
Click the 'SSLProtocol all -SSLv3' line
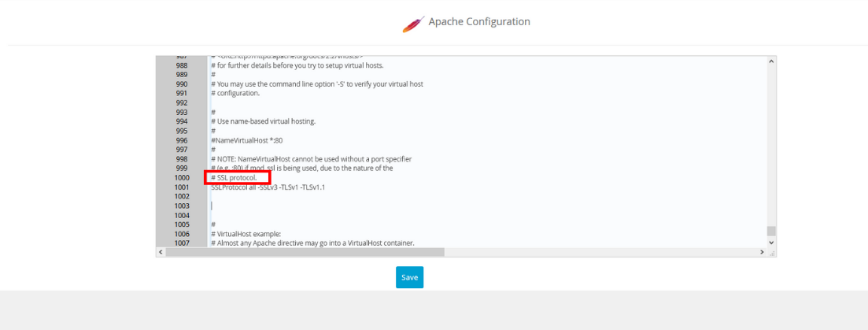click(x=268, y=187)
